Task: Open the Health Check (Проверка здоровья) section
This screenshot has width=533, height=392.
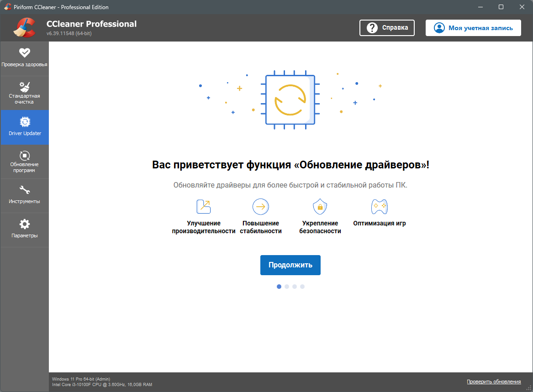Action: [25, 58]
